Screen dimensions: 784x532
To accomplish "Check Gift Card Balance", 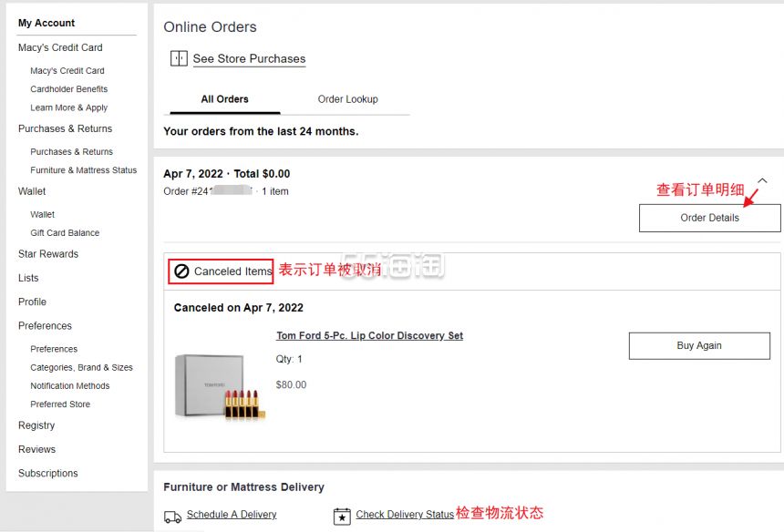I will 65,233.
